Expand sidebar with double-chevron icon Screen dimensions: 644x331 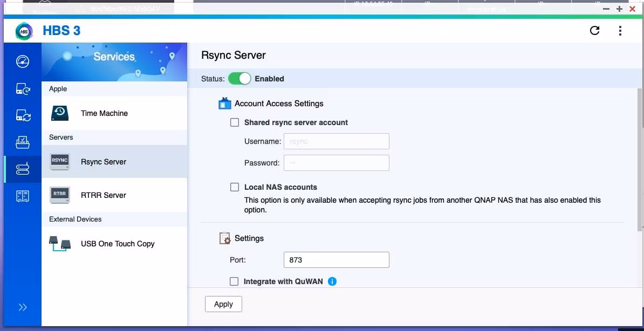(x=23, y=307)
